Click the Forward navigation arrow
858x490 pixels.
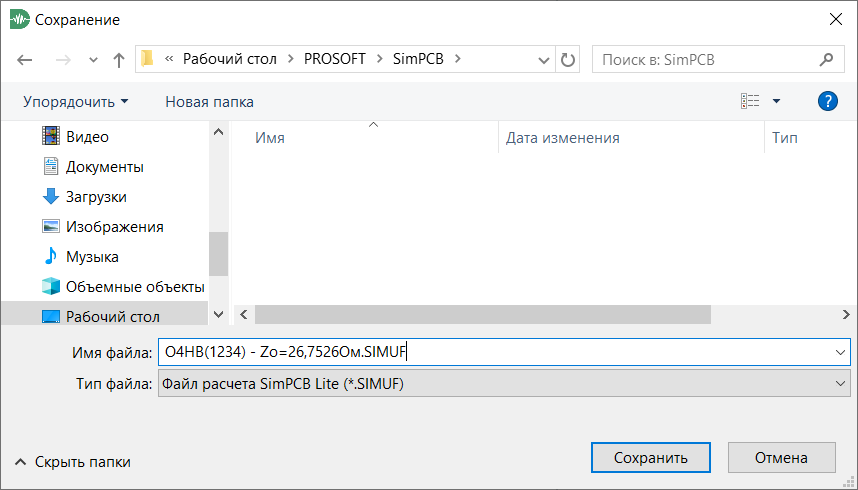coord(63,60)
